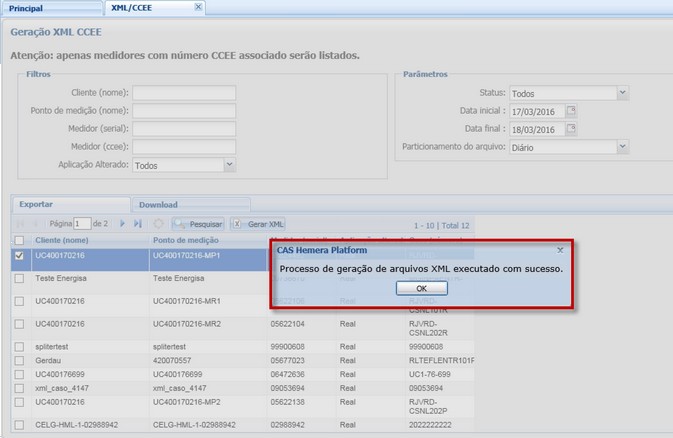Close the XML/CCEE tab

[x=197, y=7]
